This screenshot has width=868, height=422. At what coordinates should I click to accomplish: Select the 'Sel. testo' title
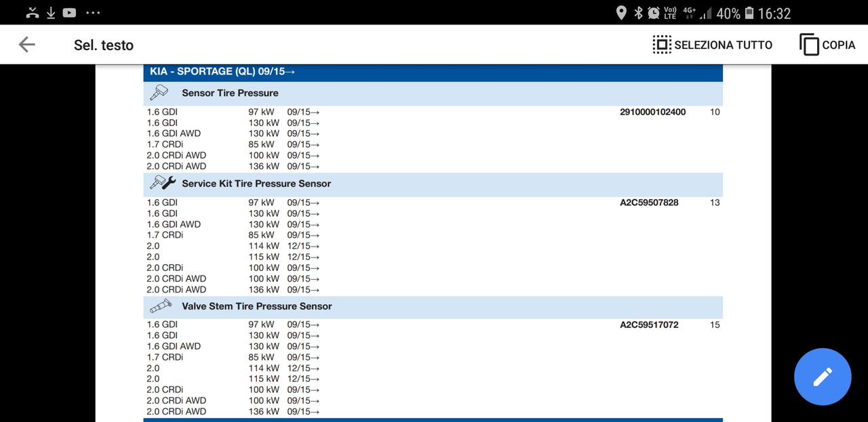click(104, 45)
